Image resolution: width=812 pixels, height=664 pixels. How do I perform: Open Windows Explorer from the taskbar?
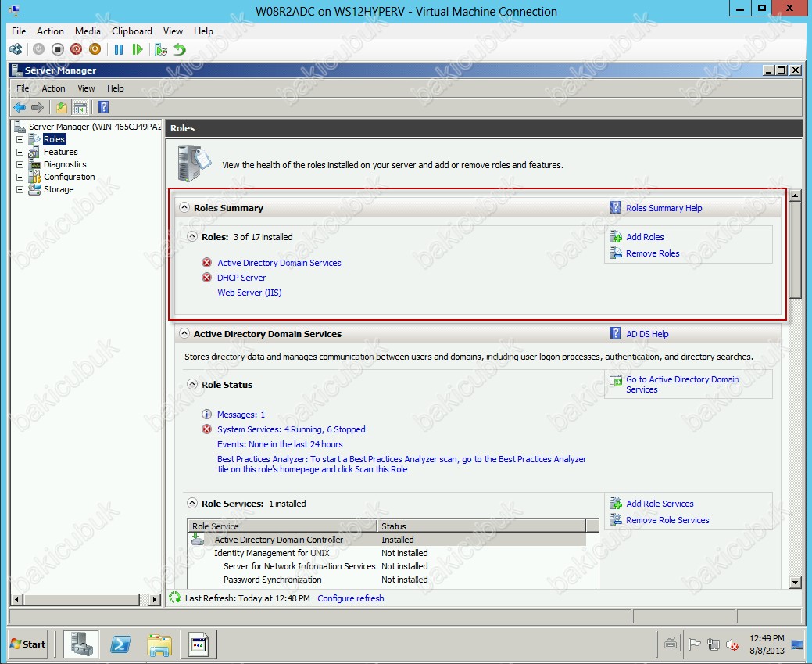[x=159, y=644]
